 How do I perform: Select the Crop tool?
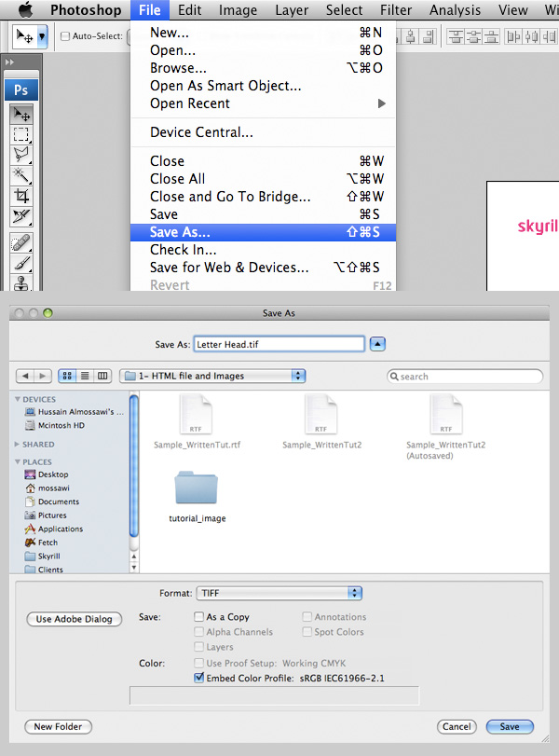pos(21,197)
